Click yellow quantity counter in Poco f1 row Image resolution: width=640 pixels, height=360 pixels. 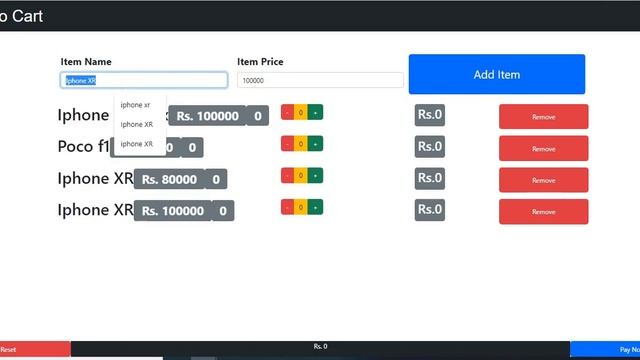pyautogui.click(x=301, y=144)
